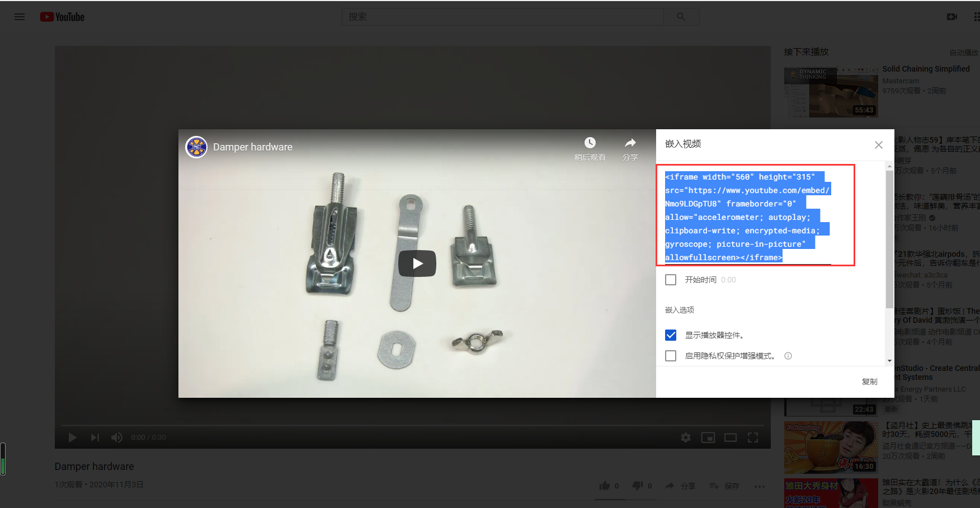The width and height of the screenshot is (980, 508).
Task: Enter fullscreen mode
Action: click(753, 438)
